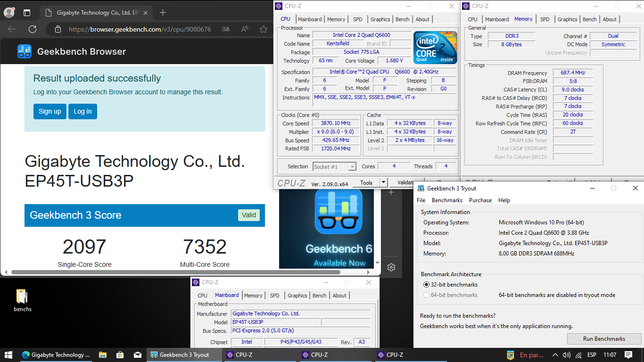Open About tab in CPU-Z processor window
This screenshot has width=644, height=362.
click(422, 19)
